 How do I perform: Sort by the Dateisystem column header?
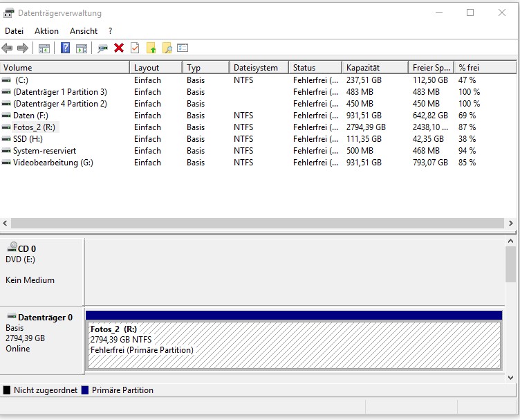tap(259, 68)
